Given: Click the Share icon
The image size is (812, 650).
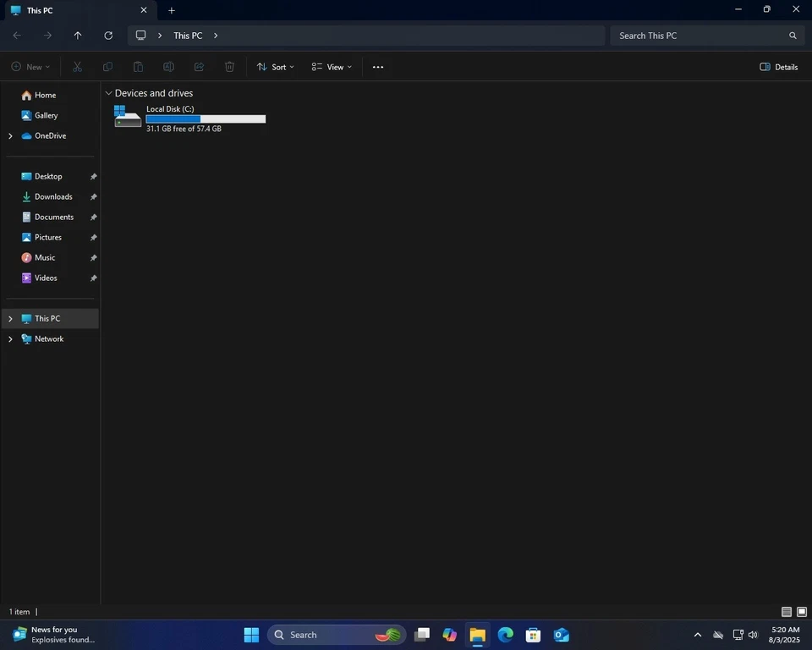Looking at the screenshot, I should pos(199,67).
